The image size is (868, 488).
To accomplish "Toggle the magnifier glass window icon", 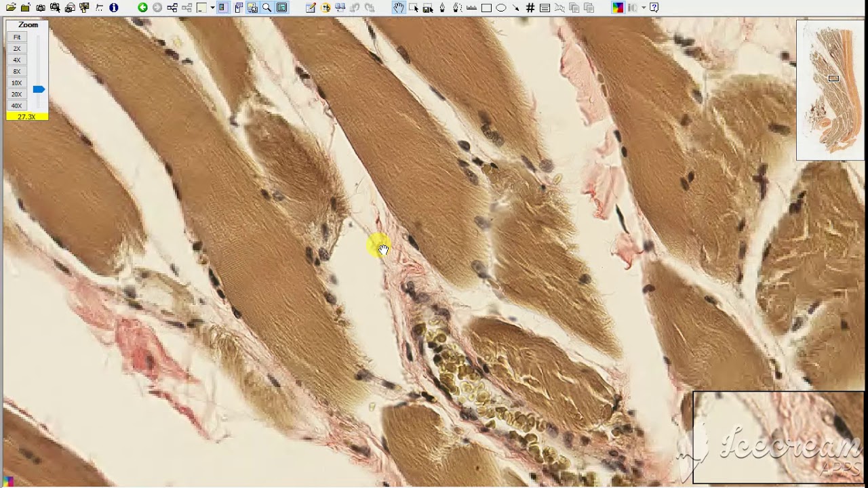I will coord(267,7).
